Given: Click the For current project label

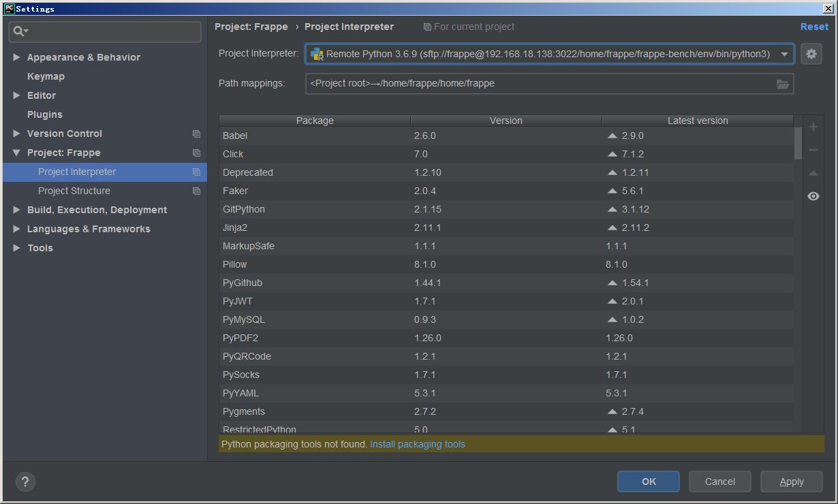Looking at the screenshot, I should click(x=469, y=27).
